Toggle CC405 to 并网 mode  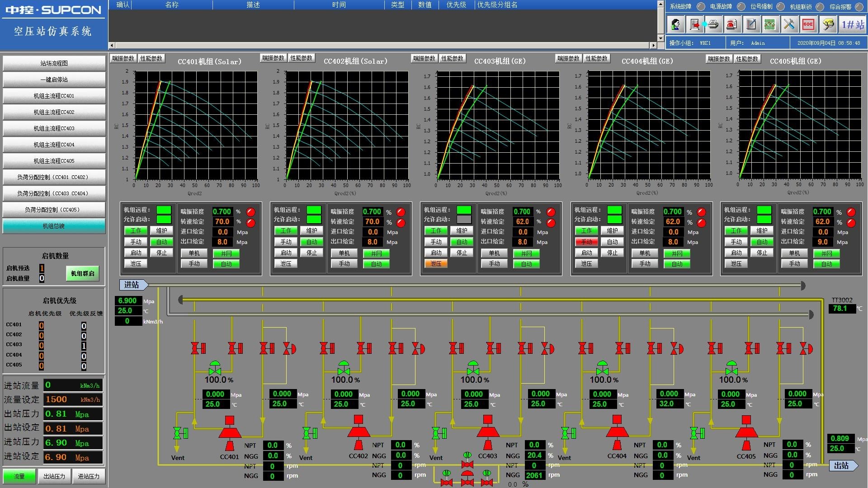click(x=827, y=253)
